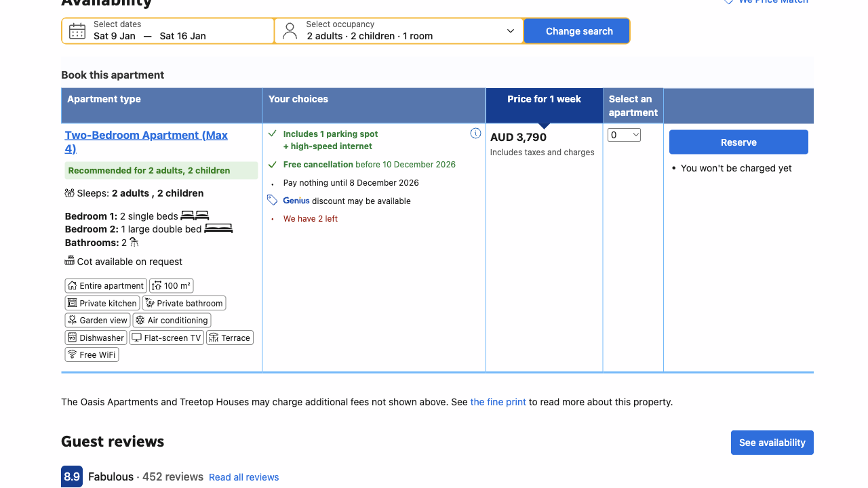Click the double bed icon for Bedroom 2
Image resolution: width=868 pixels, height=488 pixels.
(218, 229)
